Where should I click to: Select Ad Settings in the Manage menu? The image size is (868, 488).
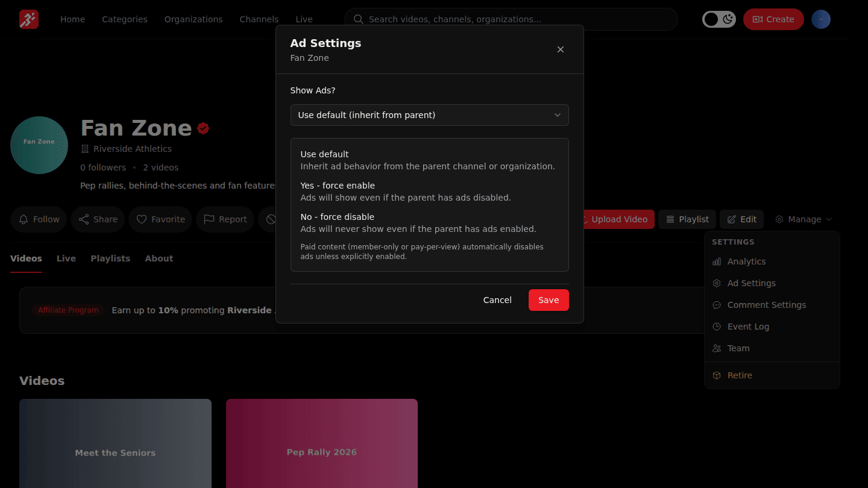[x=772, y=283]
